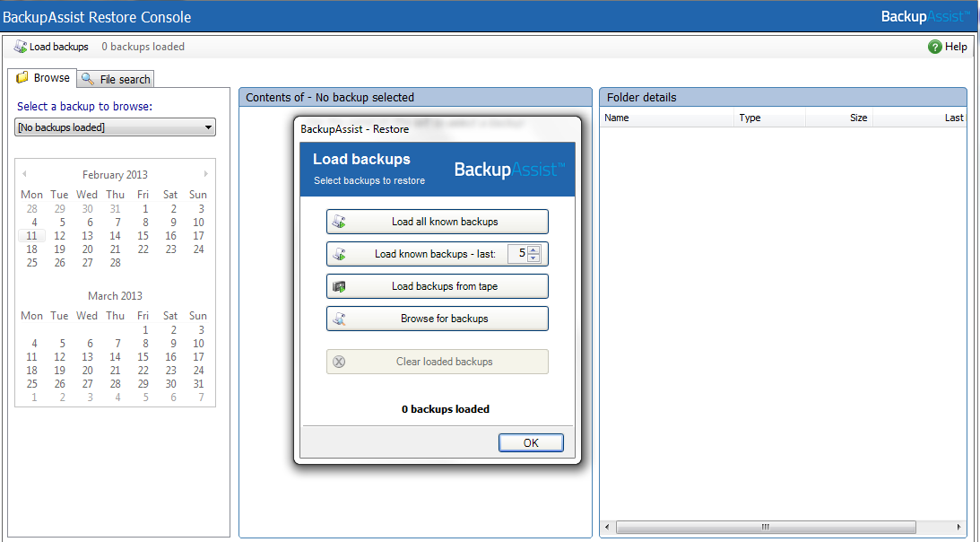Click the Load backups toolbar icon
The width and height of the screenshot is (980, 542).
point(21,47)
